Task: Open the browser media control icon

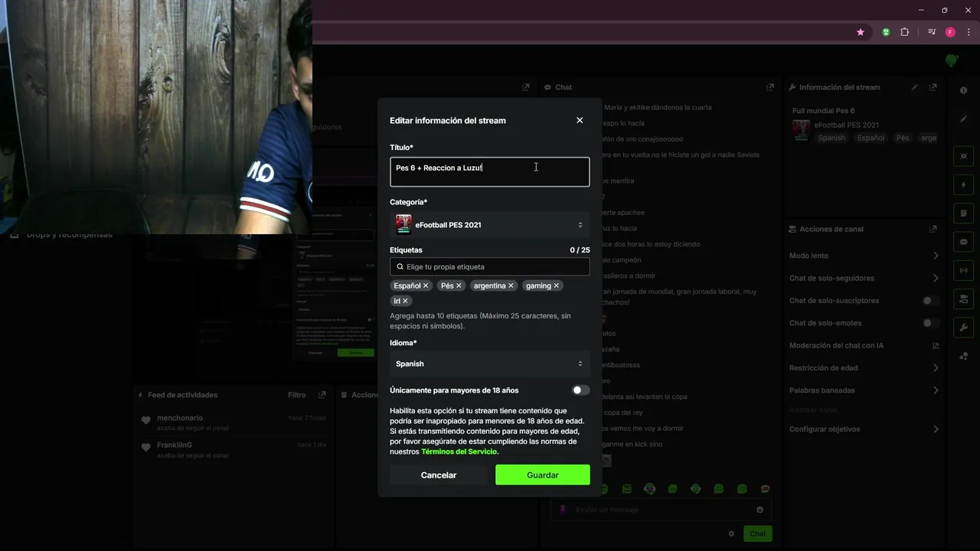Action: (x=932, y=32)
